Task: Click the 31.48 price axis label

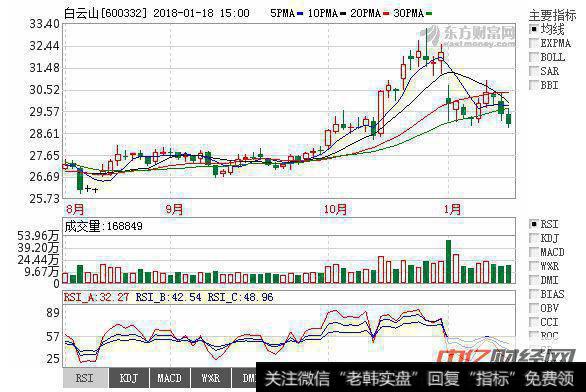Action: [44, 68]
